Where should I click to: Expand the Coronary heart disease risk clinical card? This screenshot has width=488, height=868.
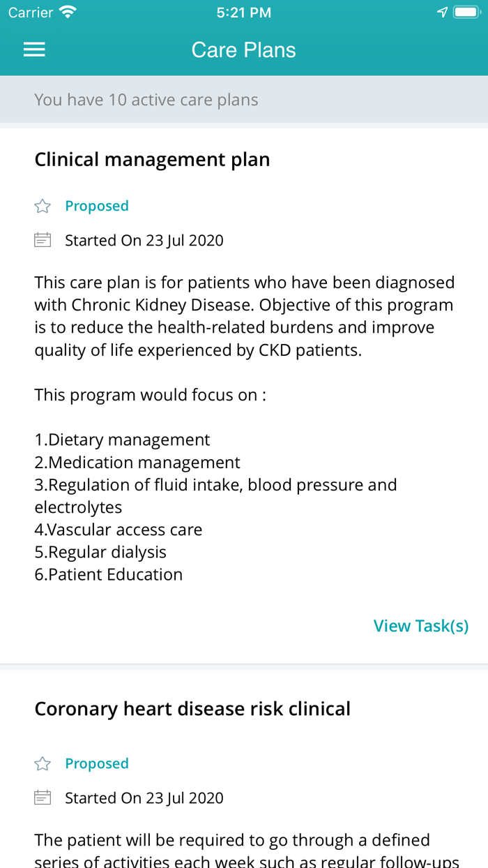click(x=192, y=708)
